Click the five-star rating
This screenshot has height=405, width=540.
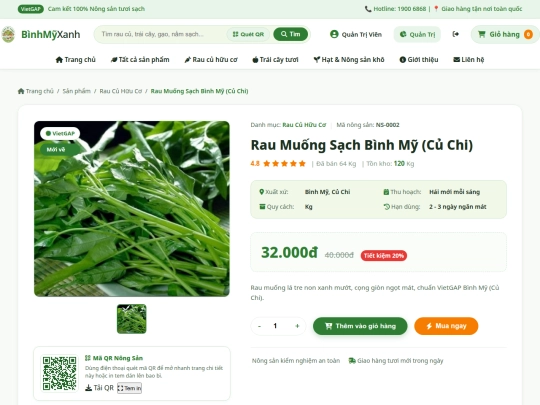(284, 164)
